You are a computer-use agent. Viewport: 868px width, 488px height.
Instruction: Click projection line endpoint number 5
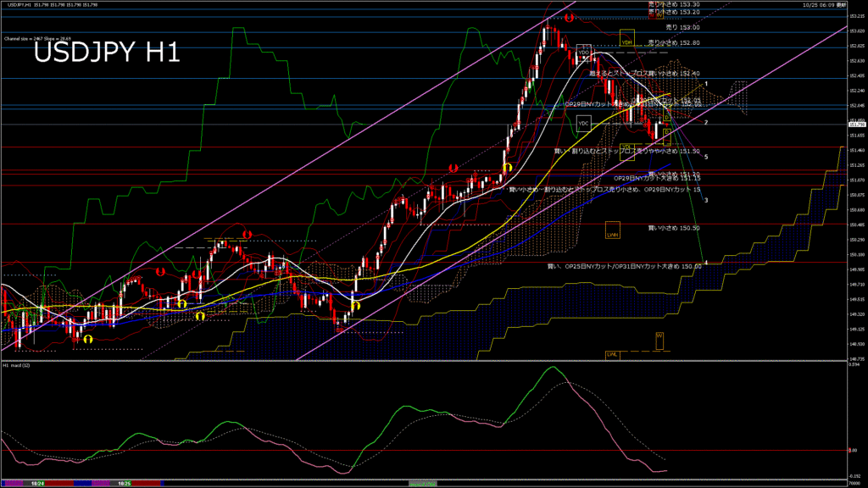[x=706, y=157]
